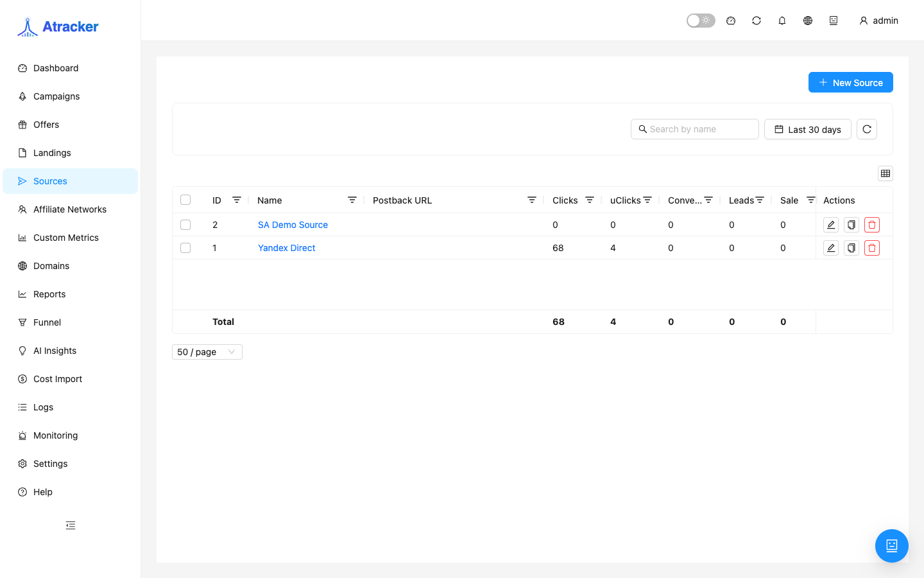Check the SA Demo Source row checkbox
Image resolution: width=924 pixels, height=578 pixels.
(185, 225)
